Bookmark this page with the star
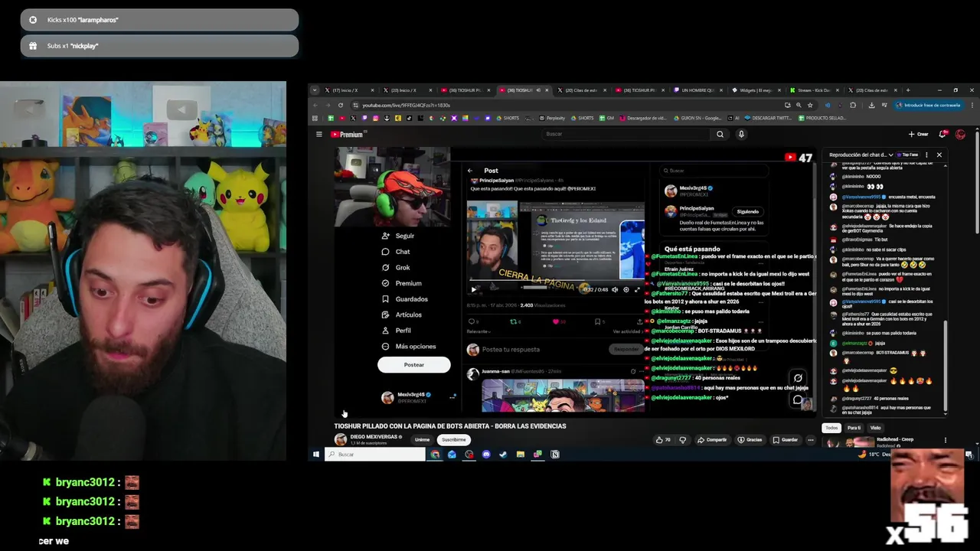The height and width of the screenshot is (551, 980). tap(810, 105)
